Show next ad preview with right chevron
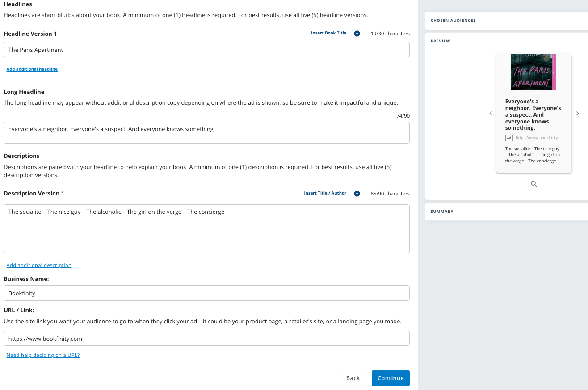Viewport: 588px width, 390px height. (577, 114)
